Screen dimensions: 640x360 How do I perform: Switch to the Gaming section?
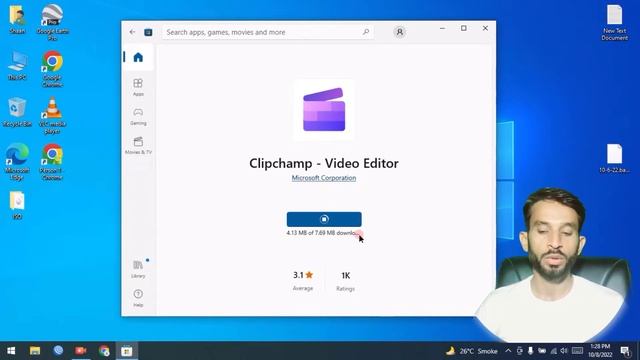point(138,116)
